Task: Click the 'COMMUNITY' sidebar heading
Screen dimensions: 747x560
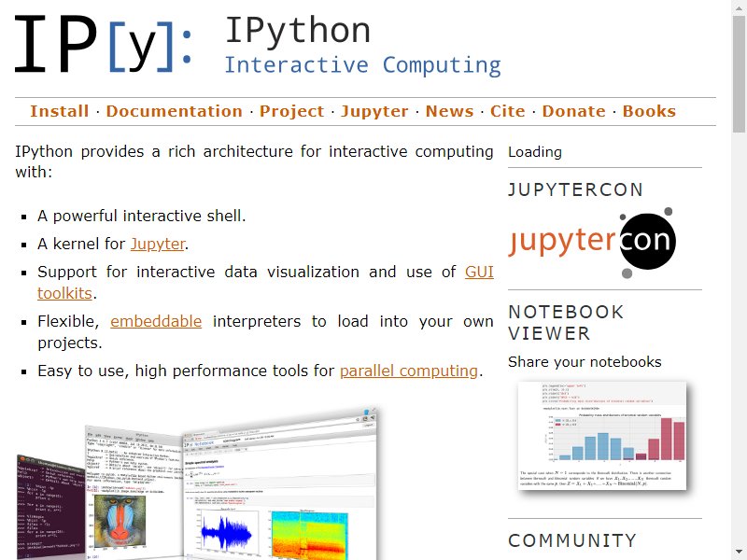Action: point(572,540)
